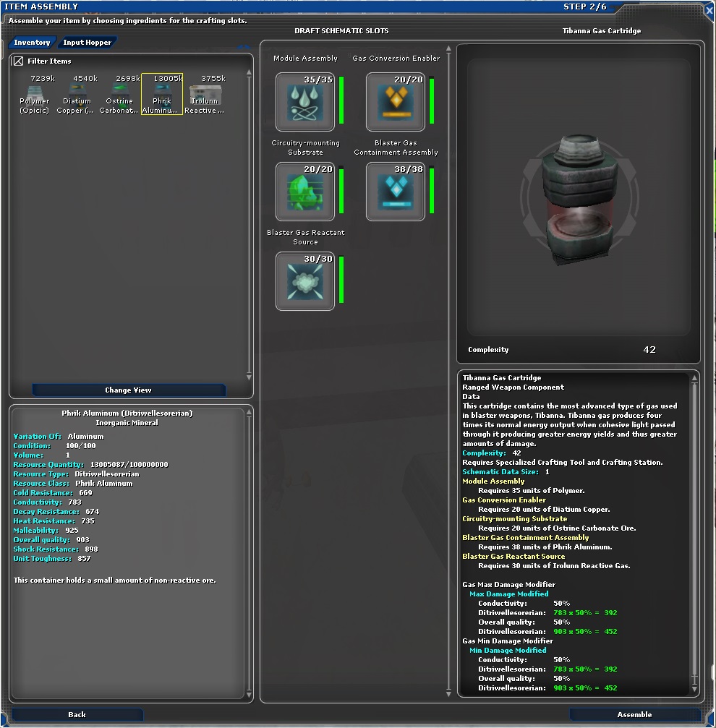Click 'Requires 30 units of Irolunn Reactive Gas'
716x728 pixels.
click(554, 565)
